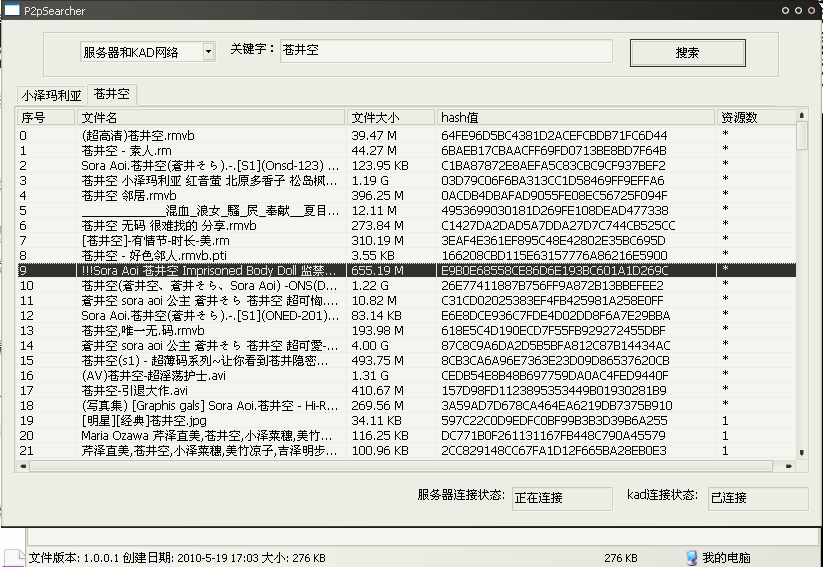This screenshot has height=567, width=823.
Task: Click the horizontal scrollbar right arrow
Action: pyautogui.click(x=789, y=466)
